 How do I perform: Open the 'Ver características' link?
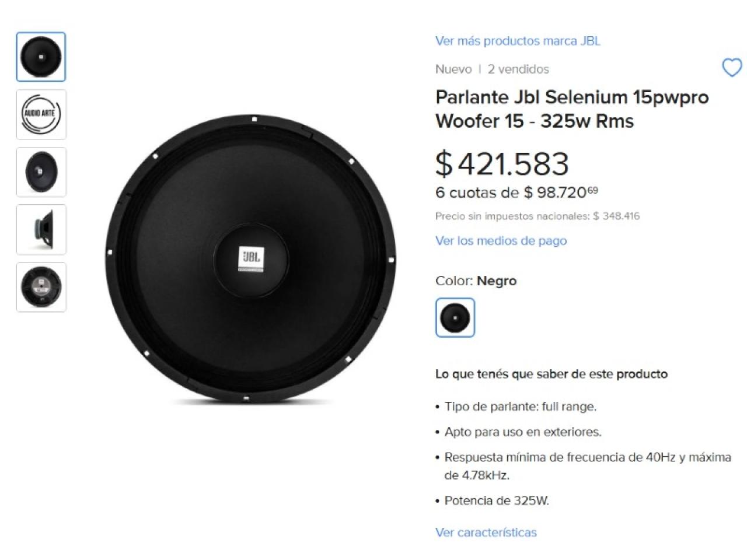click(x=486, y=532)
